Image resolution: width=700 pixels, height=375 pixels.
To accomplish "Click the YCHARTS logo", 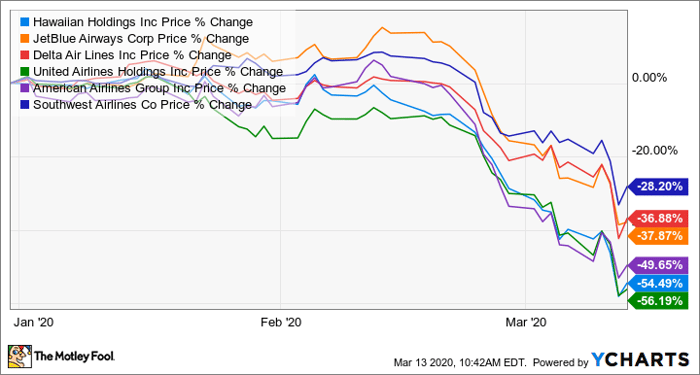I will pyautogui.click(x=640, y=360).
